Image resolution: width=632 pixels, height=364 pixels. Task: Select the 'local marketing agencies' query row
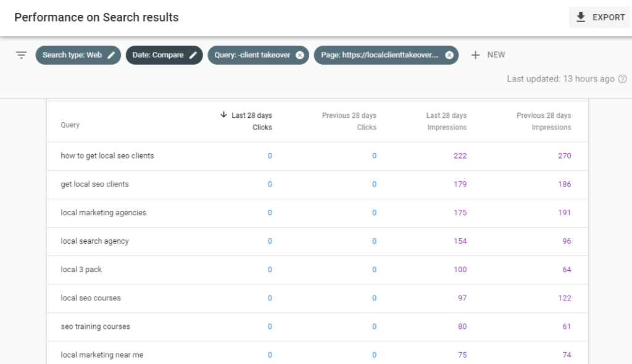104,213
